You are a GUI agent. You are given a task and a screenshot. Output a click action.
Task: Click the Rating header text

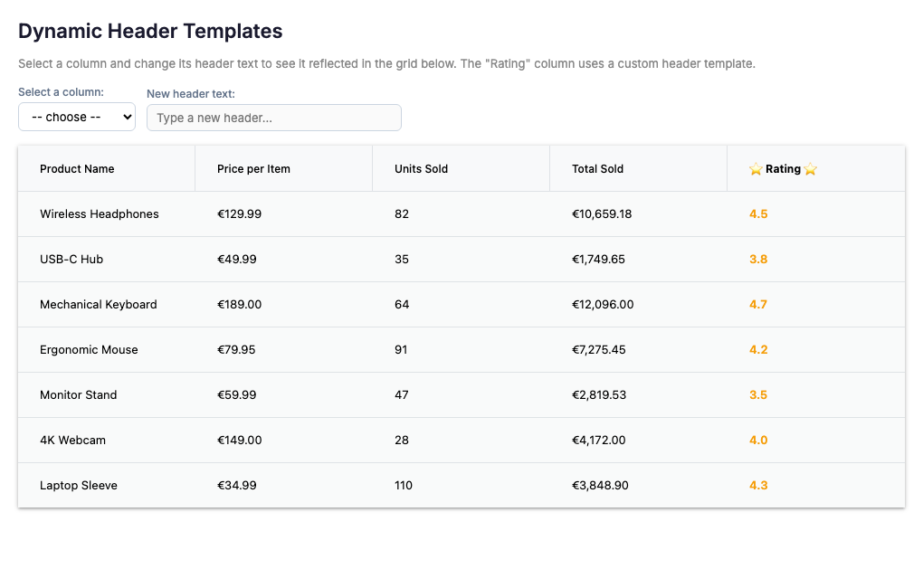(x=783, y=169)
